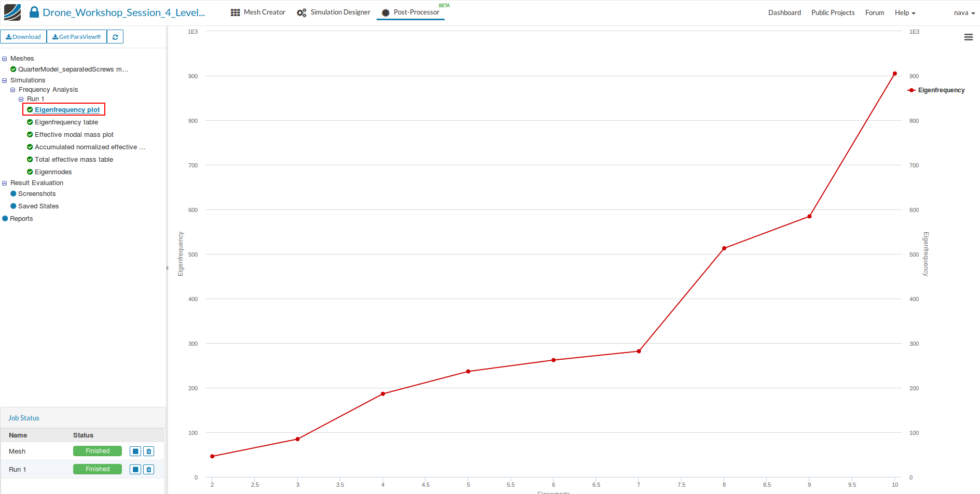The height and width of the screenshot is (494, 980).
Task: Click the refresh icon button
Action: [115, 37]
